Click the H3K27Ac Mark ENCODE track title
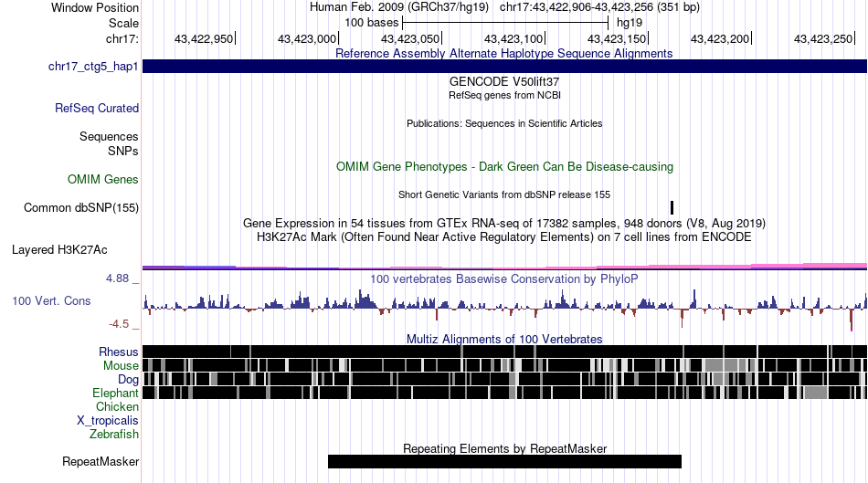The image size is (868, 483). (x=503, y=236)
